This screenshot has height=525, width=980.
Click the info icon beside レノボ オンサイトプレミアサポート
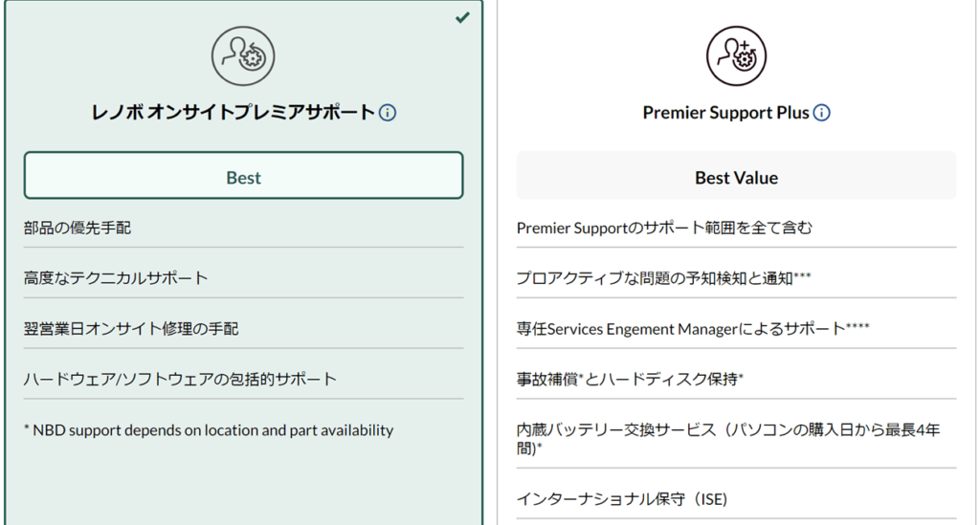pos(388,113)
